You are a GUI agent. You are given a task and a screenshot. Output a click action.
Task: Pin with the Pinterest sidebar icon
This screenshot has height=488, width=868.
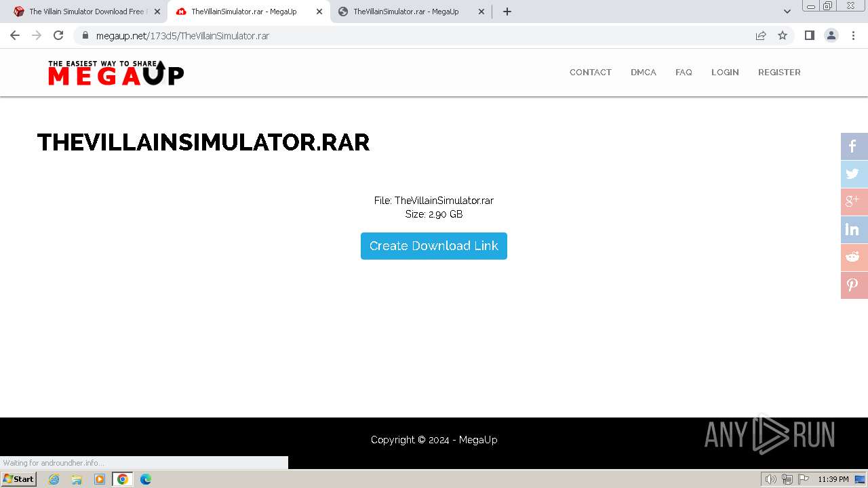[854, 285]
